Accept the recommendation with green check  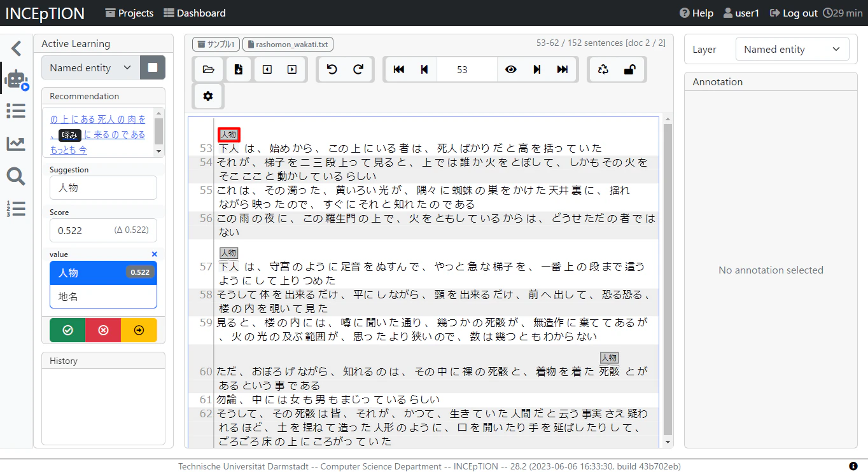67,330
